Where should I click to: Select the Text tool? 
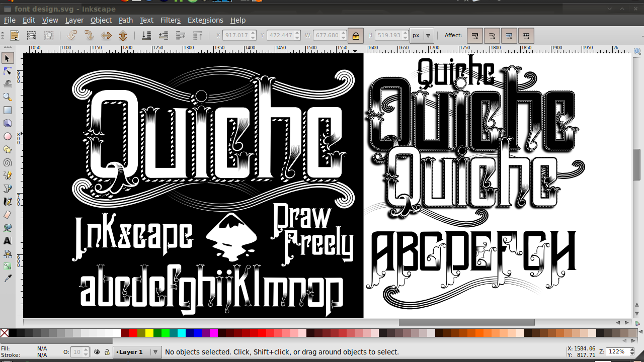(x=7, y=241)
